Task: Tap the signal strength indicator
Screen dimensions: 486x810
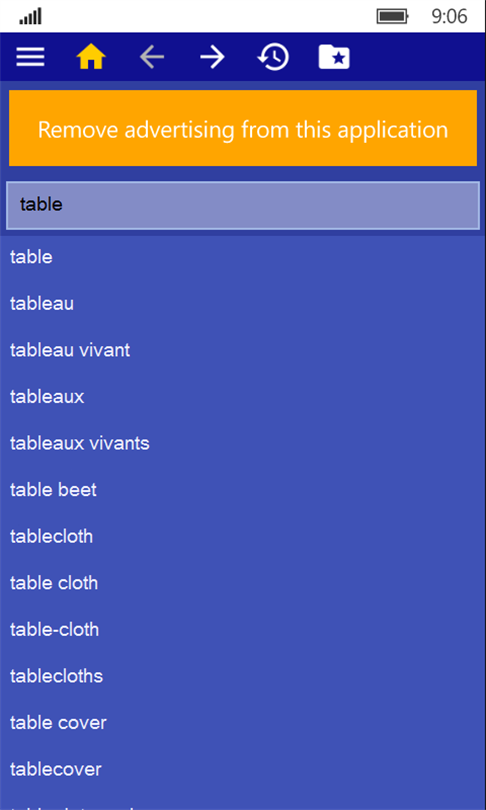Action: click(30, 17)
